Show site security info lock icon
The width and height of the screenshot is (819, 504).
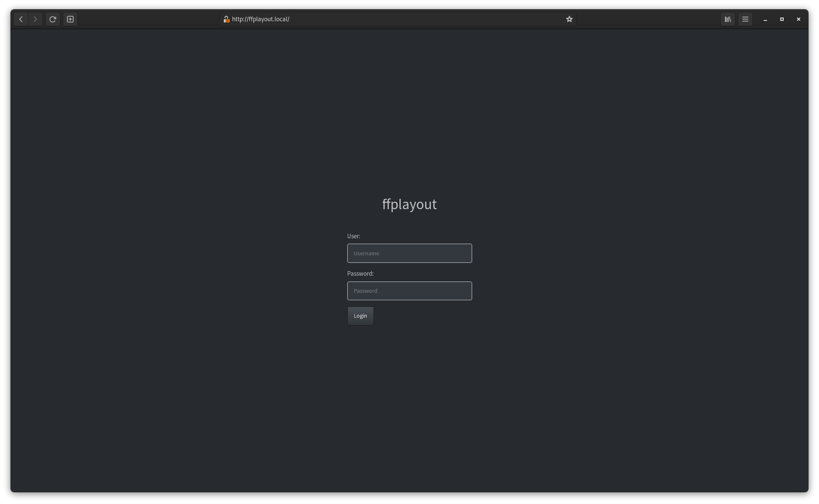(226, 19)
